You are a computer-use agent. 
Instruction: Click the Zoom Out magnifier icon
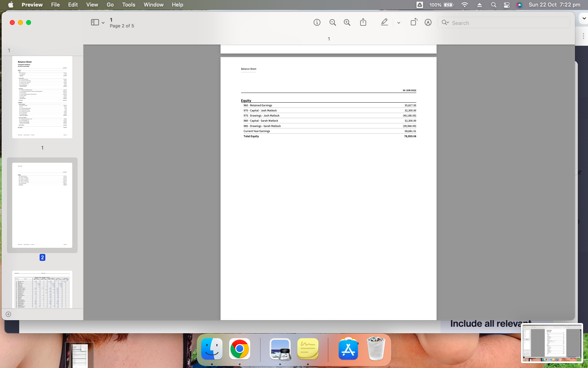[332, 22]
